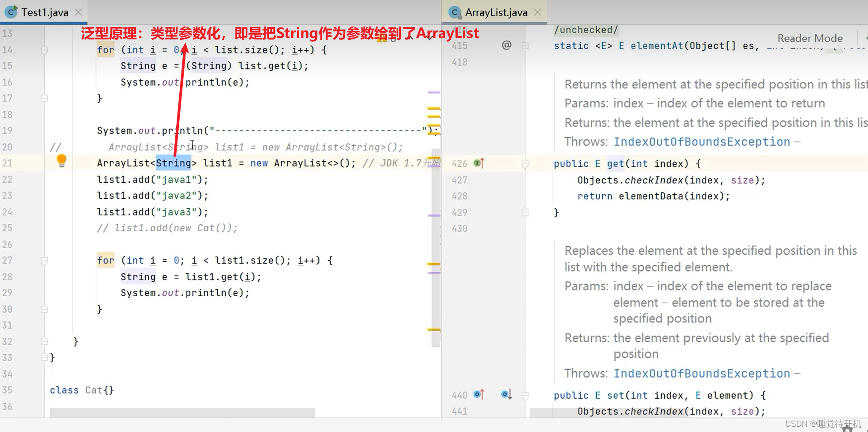Viewport: 868px width, 432px height.
Task: Click the highlighted String type in line 21
Action: click(x=174, y=163)
